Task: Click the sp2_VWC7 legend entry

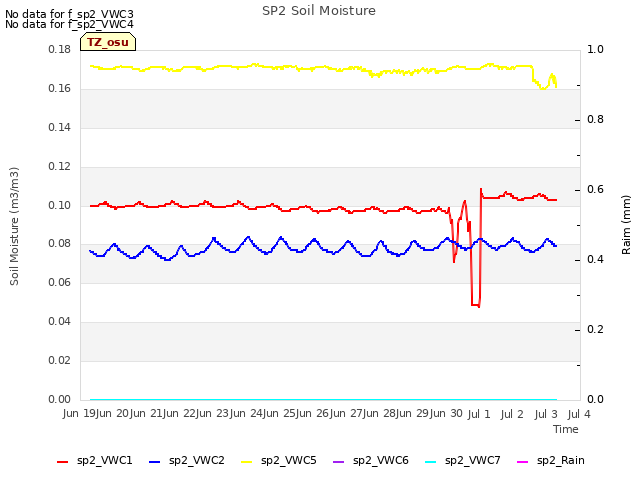Action: [x=462, y=460]
